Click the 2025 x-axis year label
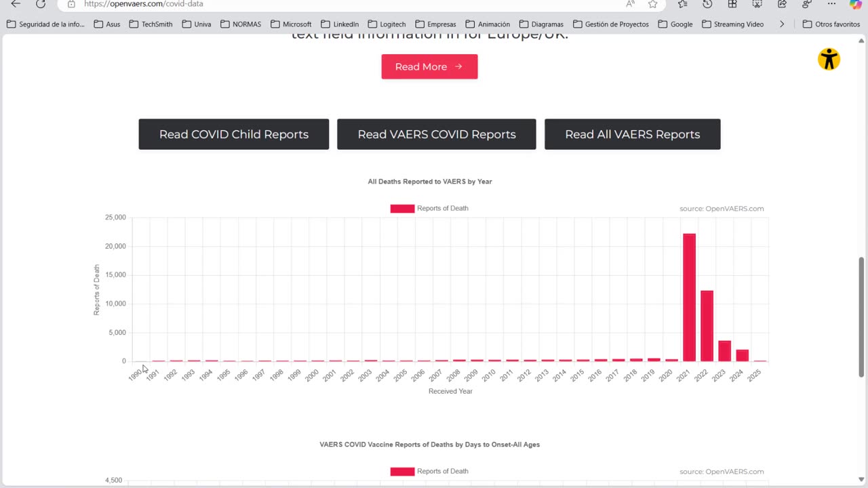 click(754, 375)
